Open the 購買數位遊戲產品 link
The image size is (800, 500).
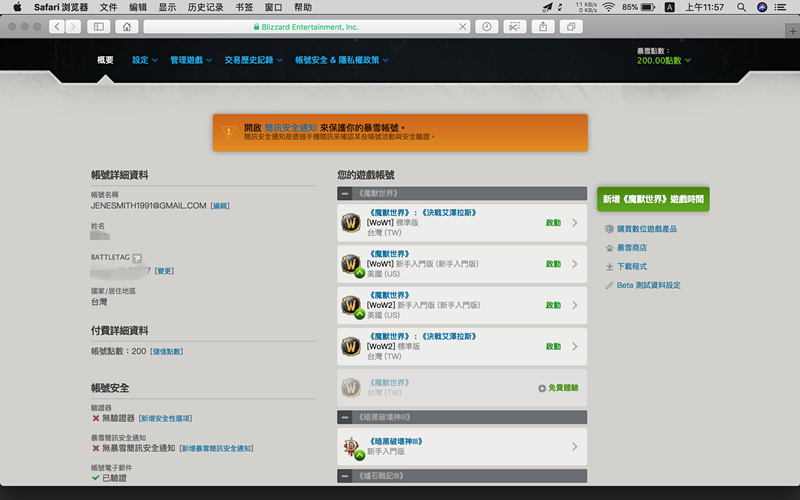click(x=646, y=229)
